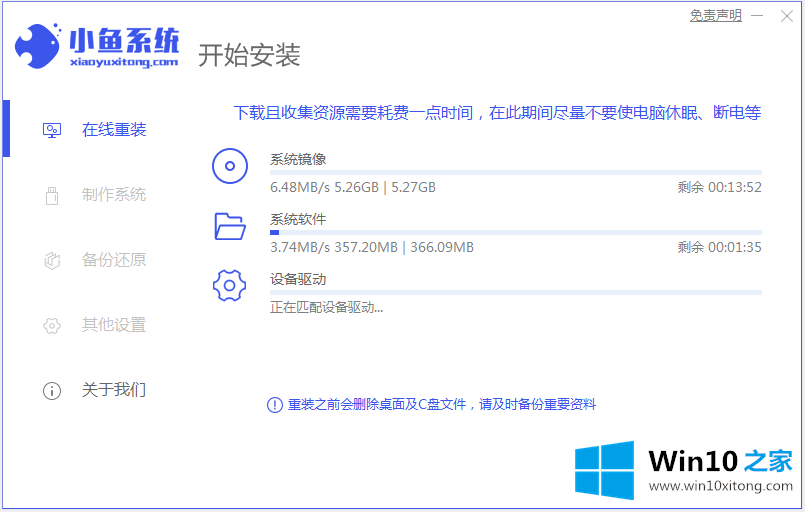Open the 免责声明 link

(x=715, y=15)
